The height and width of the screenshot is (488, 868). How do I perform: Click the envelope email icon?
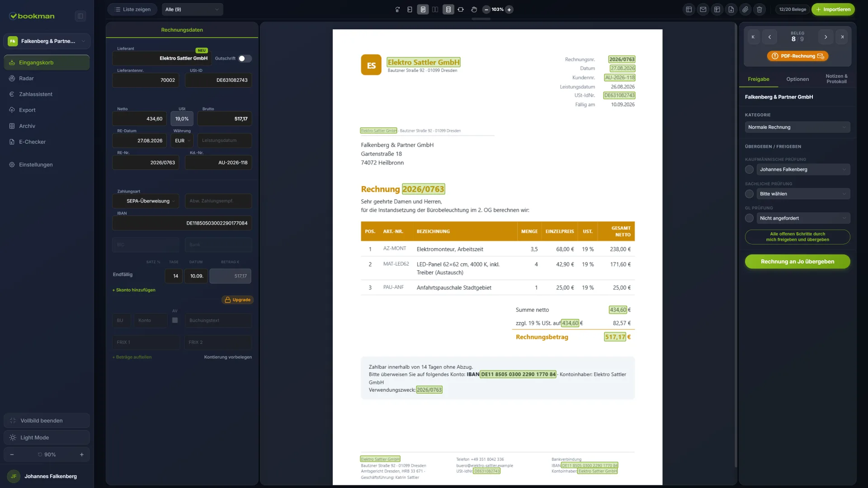click(703, 9)
